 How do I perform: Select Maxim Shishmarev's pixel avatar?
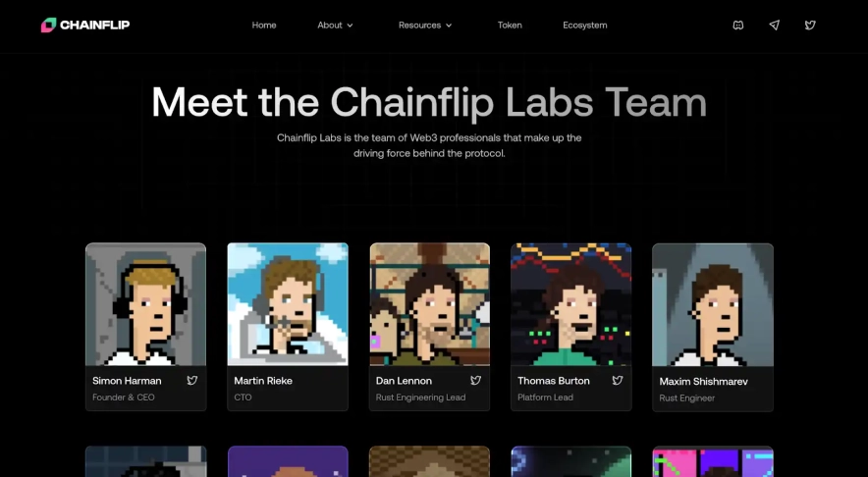point(713,305)
